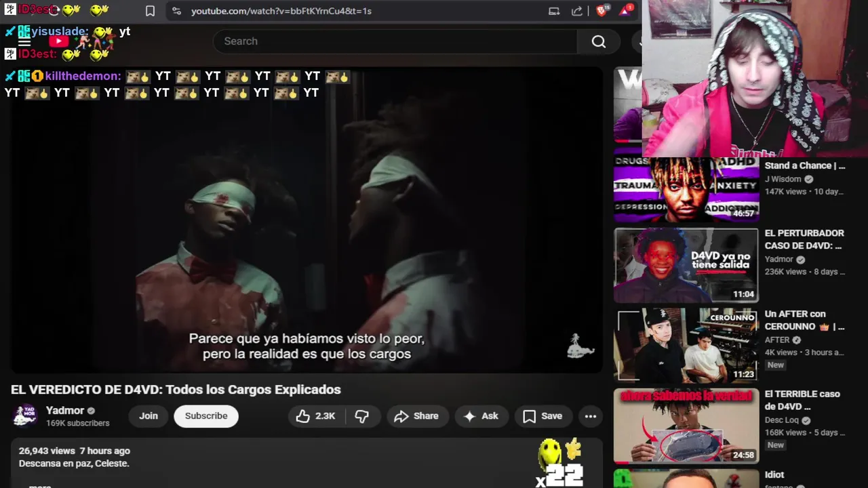Click 'Descansa en paz, Celeste.' description text
Screen dimensions: 868x488
74,464
